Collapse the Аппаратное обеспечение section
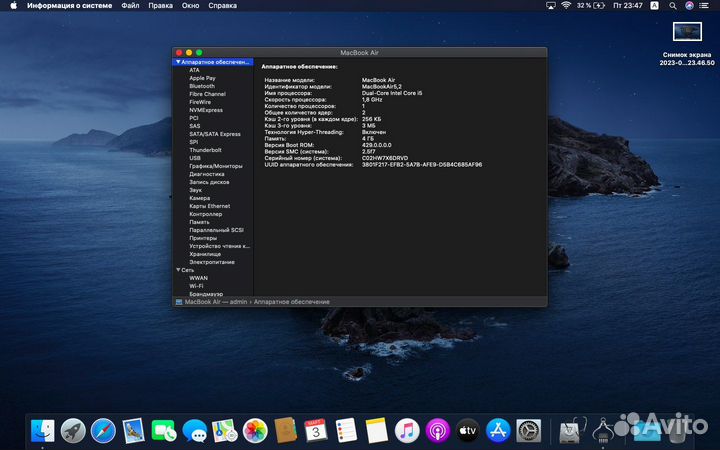Image resolution: width=720 pixels, height=450 pixels. point(178,62)
